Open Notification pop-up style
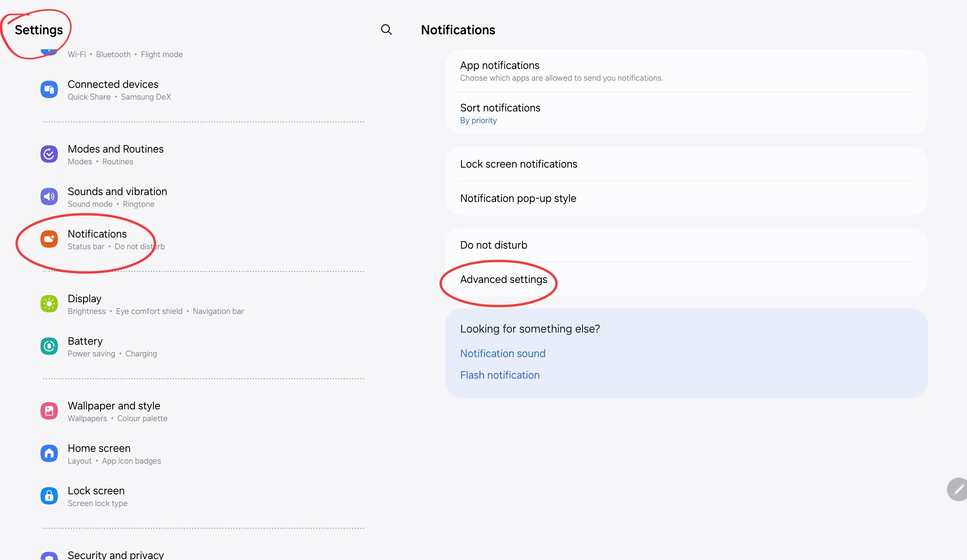Screen dimensions: 967x560 (518, 198)
